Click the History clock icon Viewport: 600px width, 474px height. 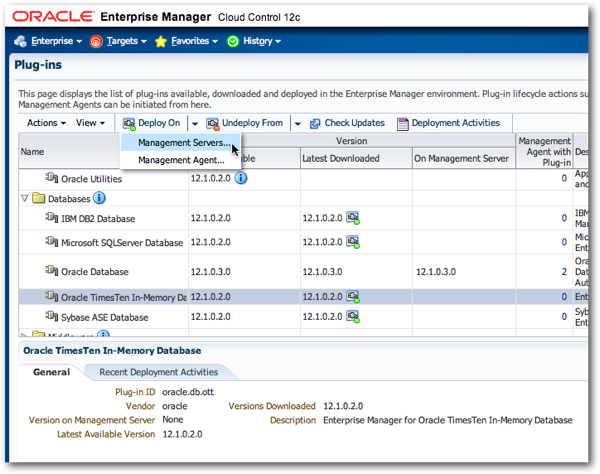click(233, 41)
